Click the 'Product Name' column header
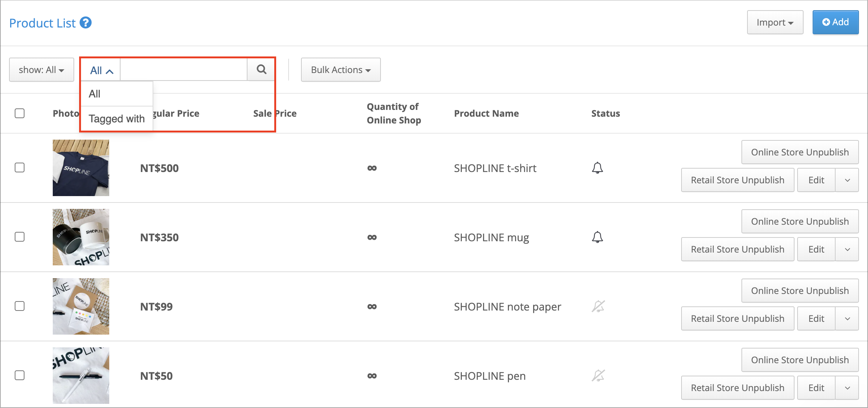The image size is (868, 408). click(486, 113)
